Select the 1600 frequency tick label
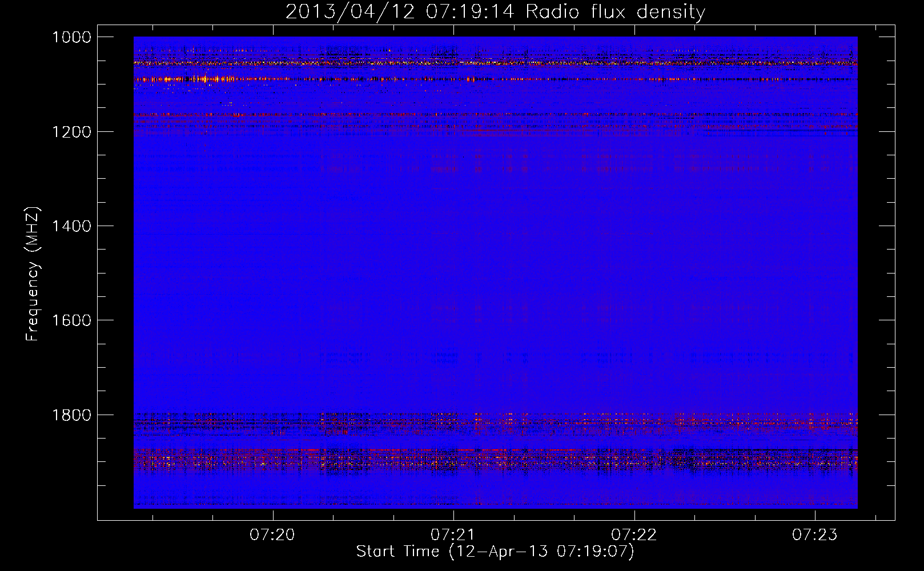 pyautogui.click(x=72, y=320)
